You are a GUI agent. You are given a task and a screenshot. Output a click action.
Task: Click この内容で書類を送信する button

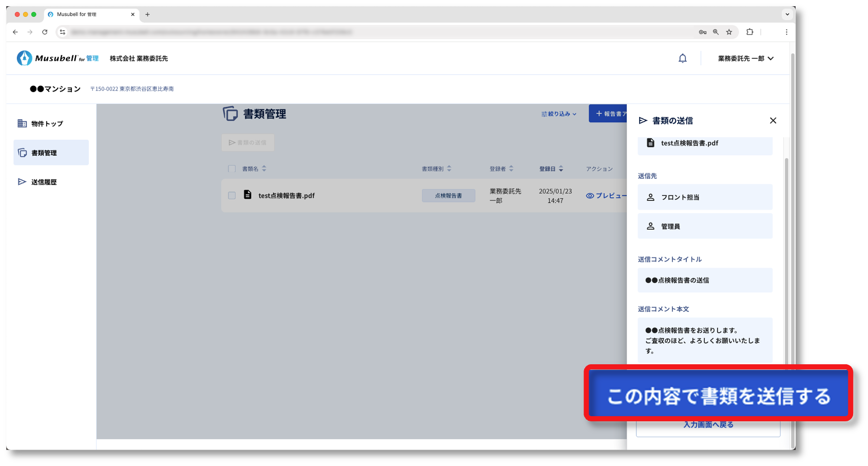click(x=718, y=396)
